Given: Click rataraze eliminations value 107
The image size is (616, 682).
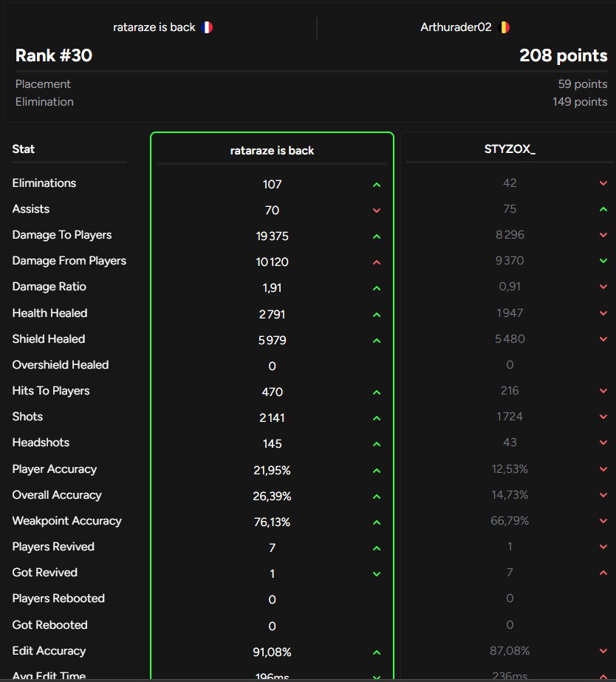Looking at the screenshot, I should [272, 185].
